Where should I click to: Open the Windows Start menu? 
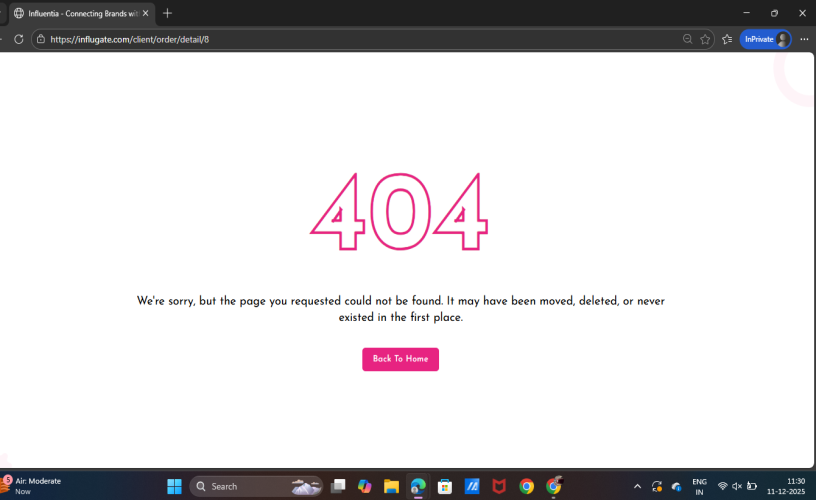[175, 486]
